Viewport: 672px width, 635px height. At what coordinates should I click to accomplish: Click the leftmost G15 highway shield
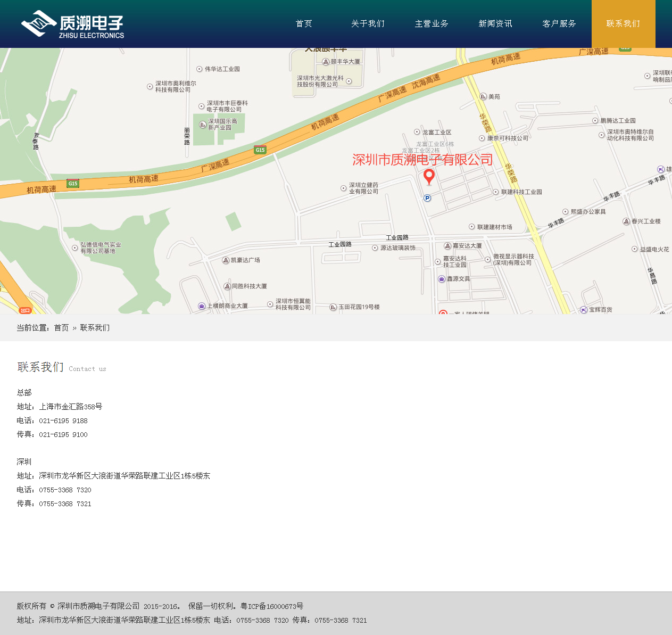pos(73,184)
